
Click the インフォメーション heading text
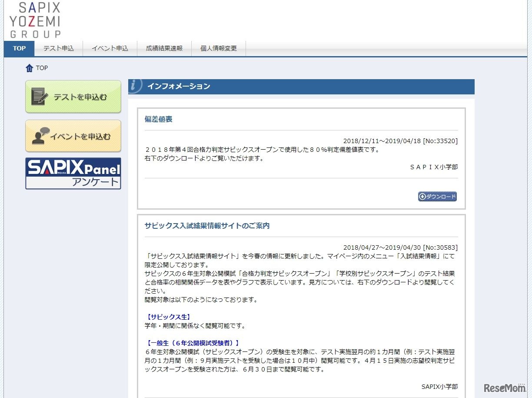[x=179, y=86]
